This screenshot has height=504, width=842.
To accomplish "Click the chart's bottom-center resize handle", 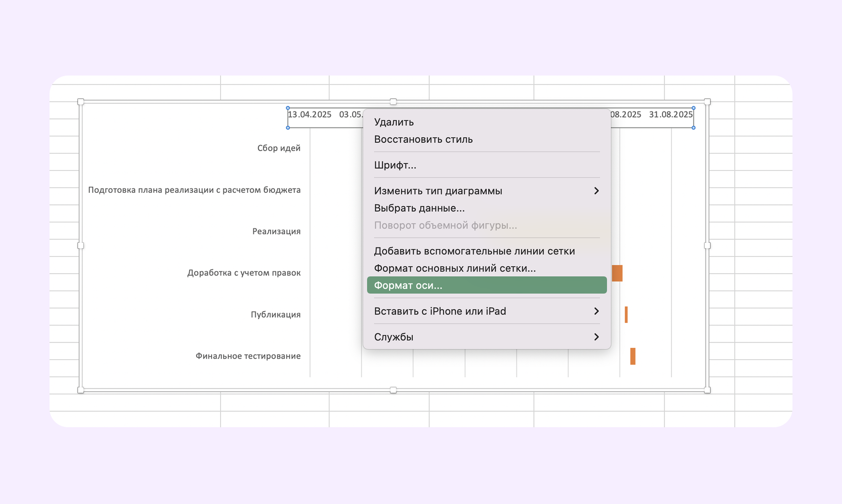I will pyautogui.click(x=393, y=390).
